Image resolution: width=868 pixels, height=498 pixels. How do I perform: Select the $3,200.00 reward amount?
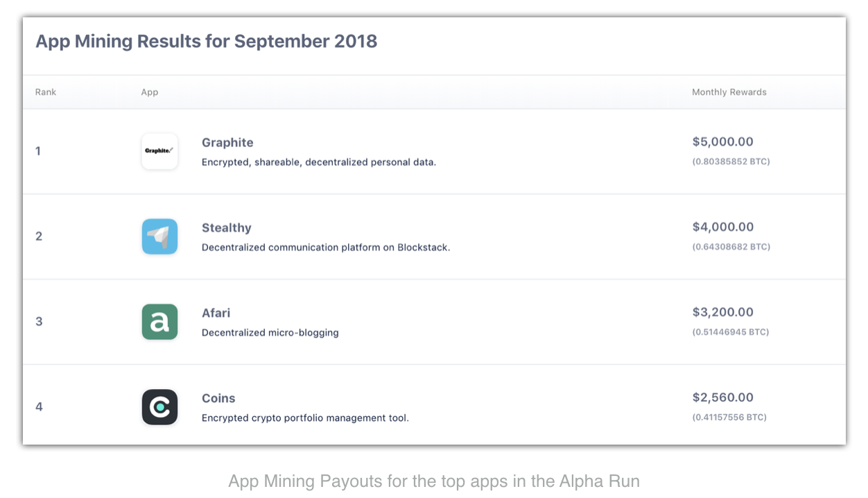point(722,313)
